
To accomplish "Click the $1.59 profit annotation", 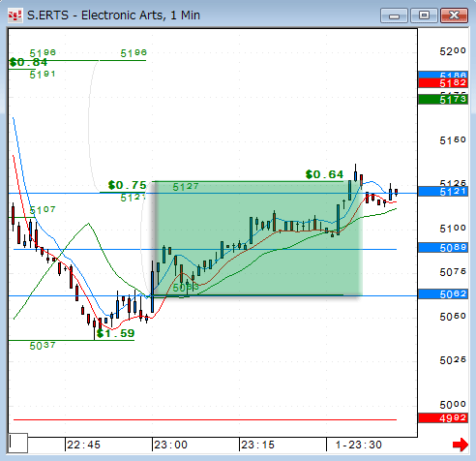I will (115, 333).
